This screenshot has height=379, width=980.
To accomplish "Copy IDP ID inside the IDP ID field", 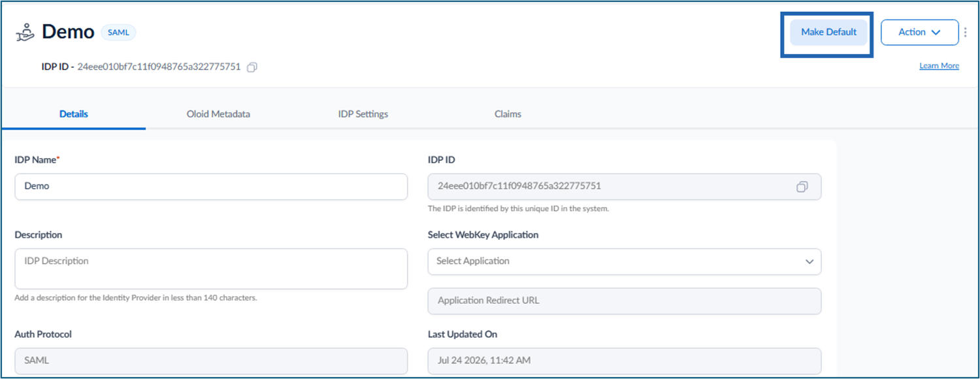I will tap(802, 187).
